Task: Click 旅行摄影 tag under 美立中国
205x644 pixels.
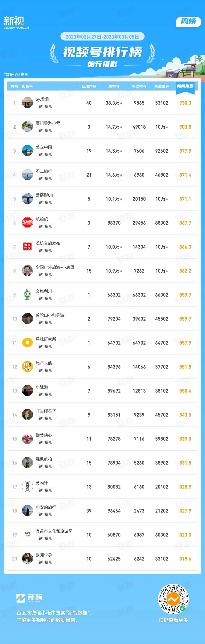Action: click(45, 154)
